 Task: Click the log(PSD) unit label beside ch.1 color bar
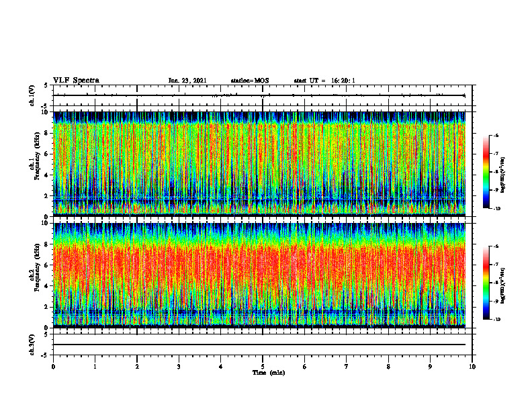point(504,175)
